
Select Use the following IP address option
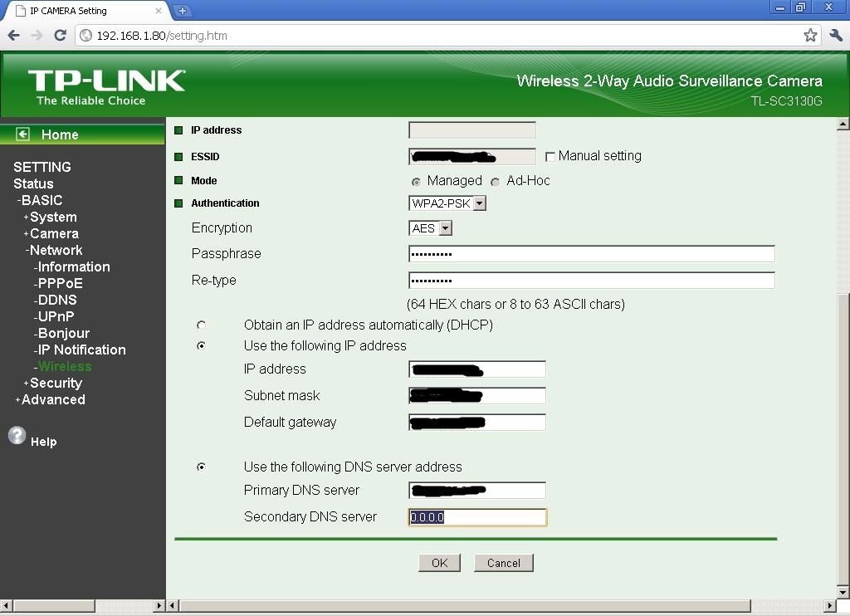pyautogui.click(x=201, y=345)
